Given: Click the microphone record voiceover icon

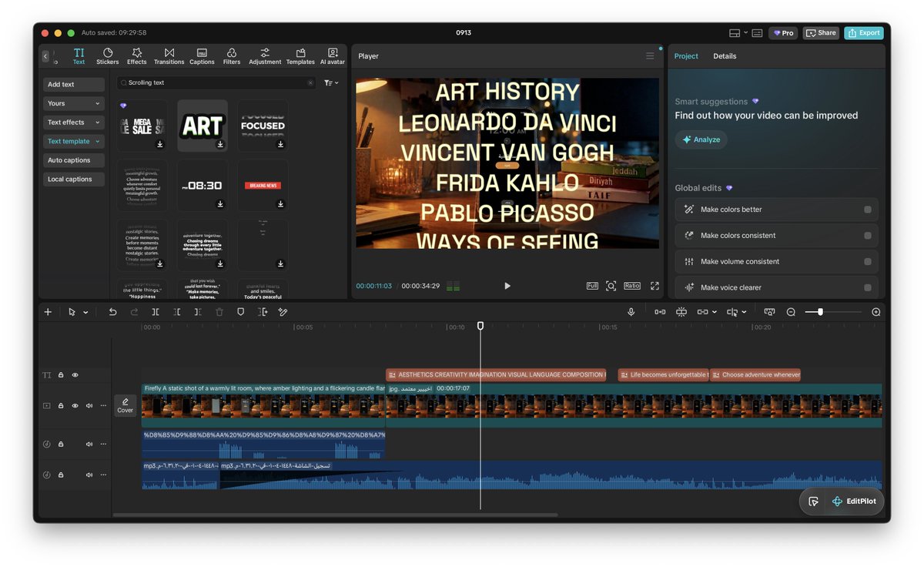Looking at the screenshot, I should click(x=631, y=312).
